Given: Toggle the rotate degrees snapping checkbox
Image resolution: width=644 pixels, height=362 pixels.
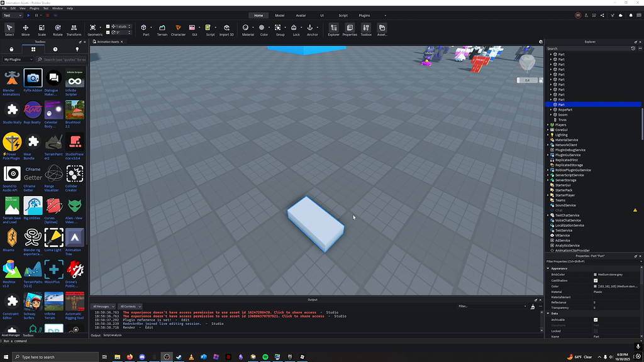Looking at the screenshot, I should pyautogui.click(x=108, y=33).
